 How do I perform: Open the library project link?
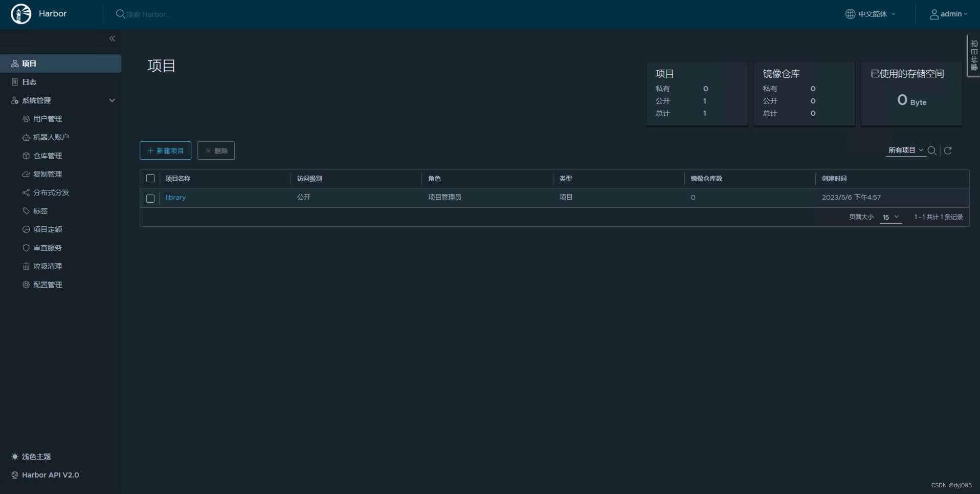(175, 197)
